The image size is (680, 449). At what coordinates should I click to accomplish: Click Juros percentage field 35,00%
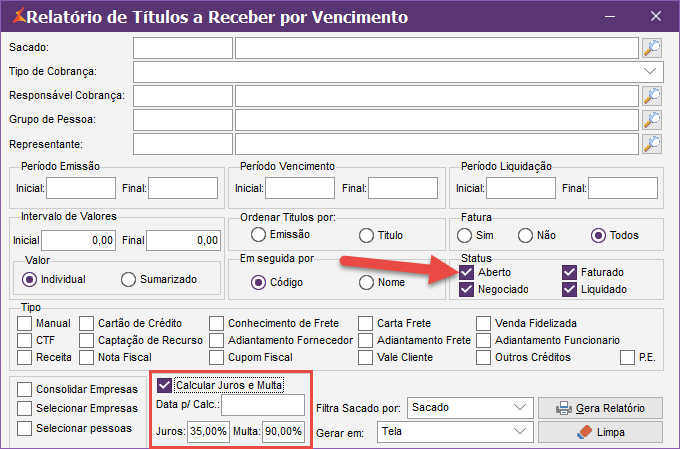209,432
